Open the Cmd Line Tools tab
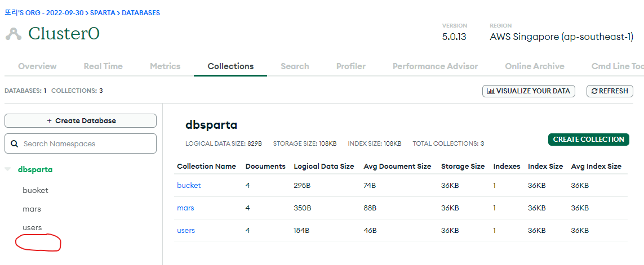The image size is (644, 265). pos(618,66)
